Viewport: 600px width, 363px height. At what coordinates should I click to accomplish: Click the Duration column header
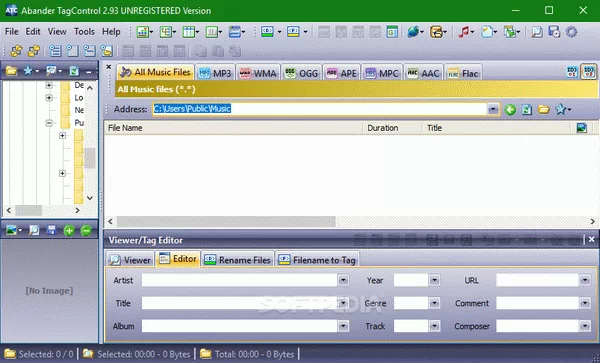point(392,128)
